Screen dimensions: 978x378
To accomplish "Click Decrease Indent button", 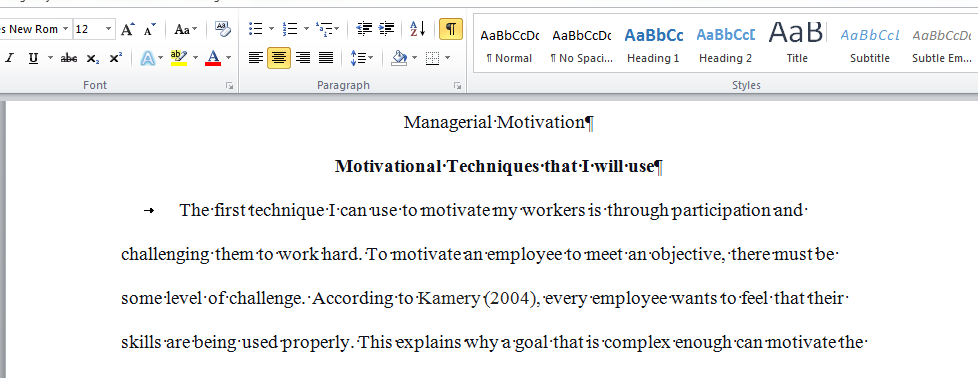I will click(364, 29).
